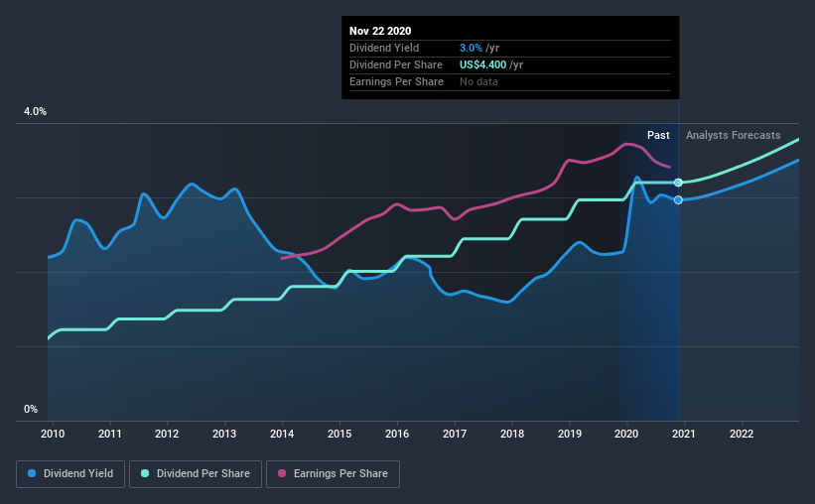Click the Past region label
The image size is (815, 504).
coord(658,135)
